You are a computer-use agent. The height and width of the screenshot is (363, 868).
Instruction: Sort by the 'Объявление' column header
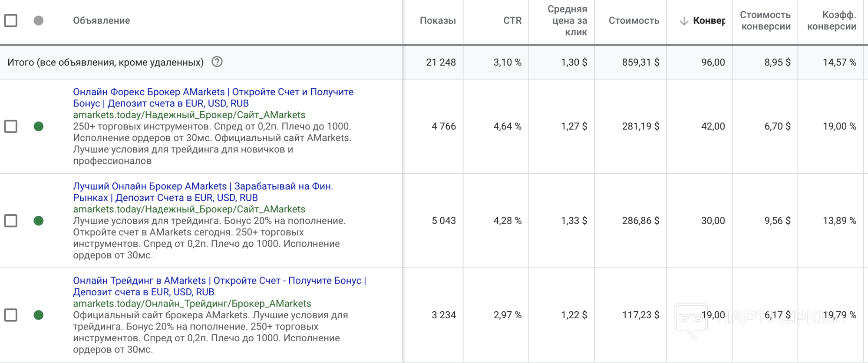pyautogui.click(x=102, y=20)
